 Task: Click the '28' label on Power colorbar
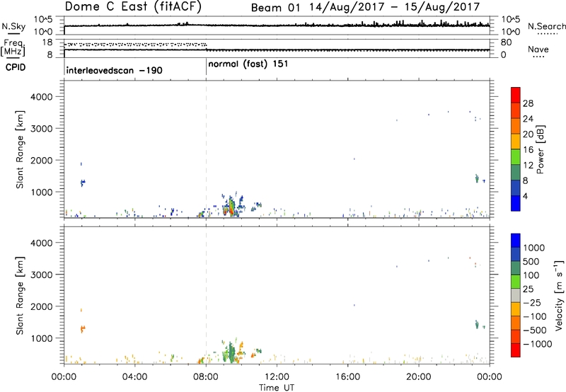point(528,103)
